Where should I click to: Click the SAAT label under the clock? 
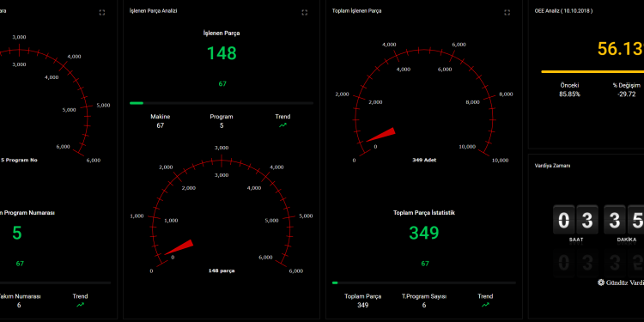point(576,240)
